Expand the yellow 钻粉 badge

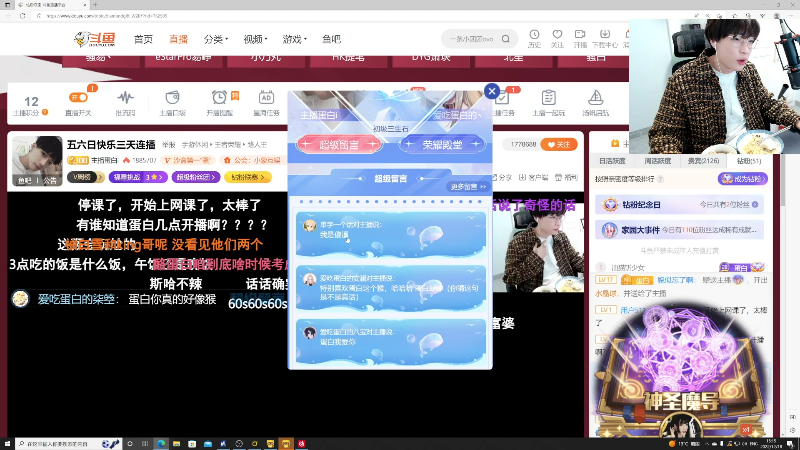(248, 177)
